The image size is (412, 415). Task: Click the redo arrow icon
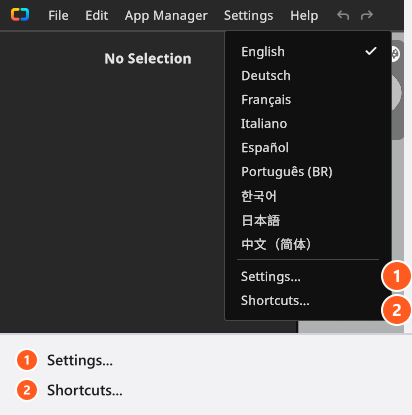367,15
